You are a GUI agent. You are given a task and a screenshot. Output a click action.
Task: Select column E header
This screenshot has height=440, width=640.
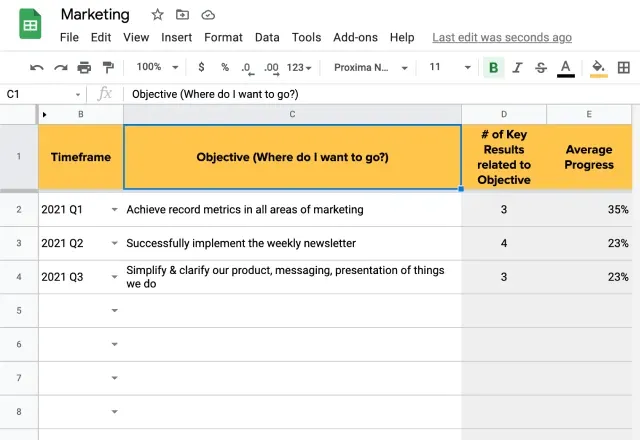pyautogui.click(x=589, y=115)
